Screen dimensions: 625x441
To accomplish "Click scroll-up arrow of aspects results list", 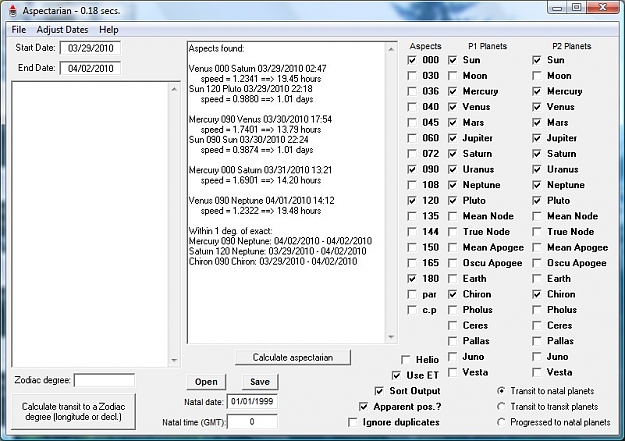I will (x=391, y=49).
